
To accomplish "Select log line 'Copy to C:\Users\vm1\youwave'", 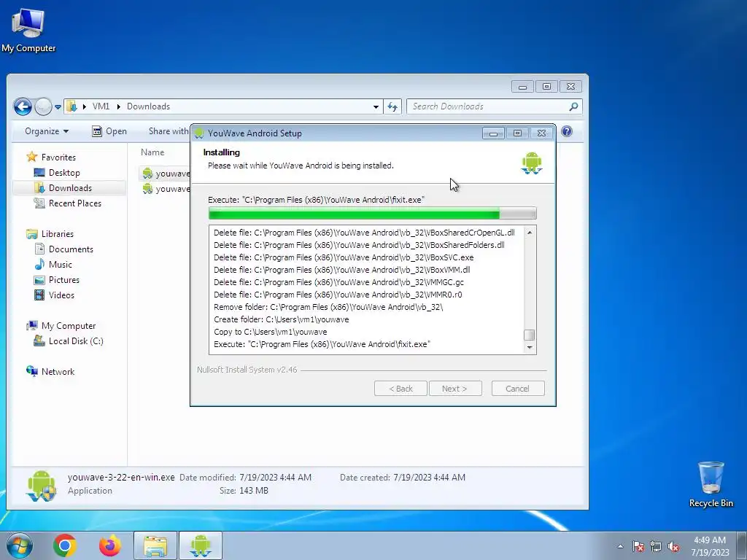I will click(x=270, y=332).
